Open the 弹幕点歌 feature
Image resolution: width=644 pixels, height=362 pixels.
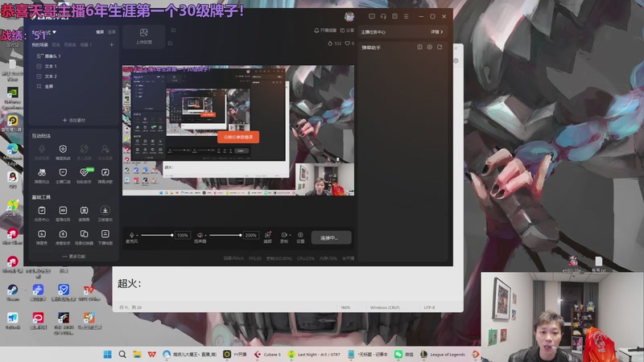(105, 175)
